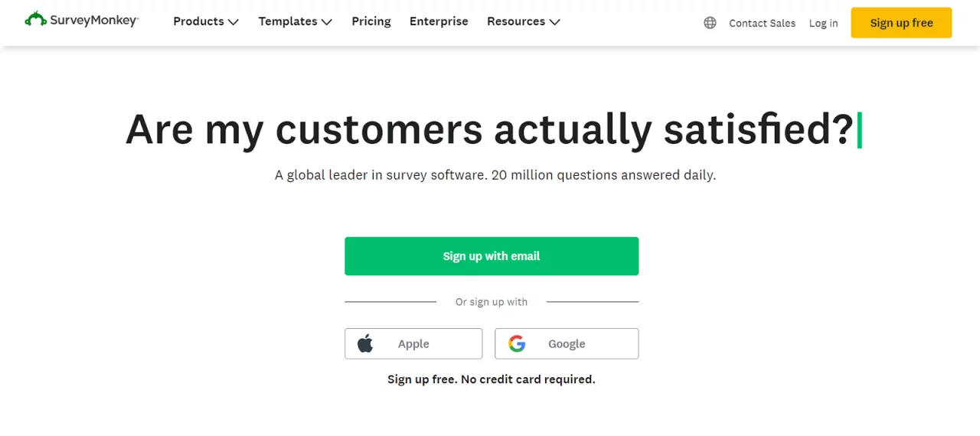Open the Products menu
980x436 pixels.
pos(198,21)
